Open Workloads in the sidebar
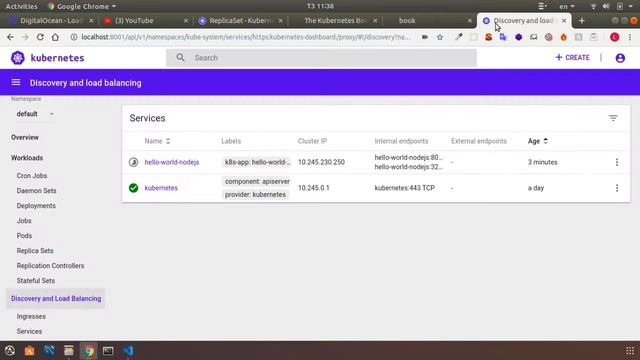This screenshot has width=640, height=360. coord(27,158)
